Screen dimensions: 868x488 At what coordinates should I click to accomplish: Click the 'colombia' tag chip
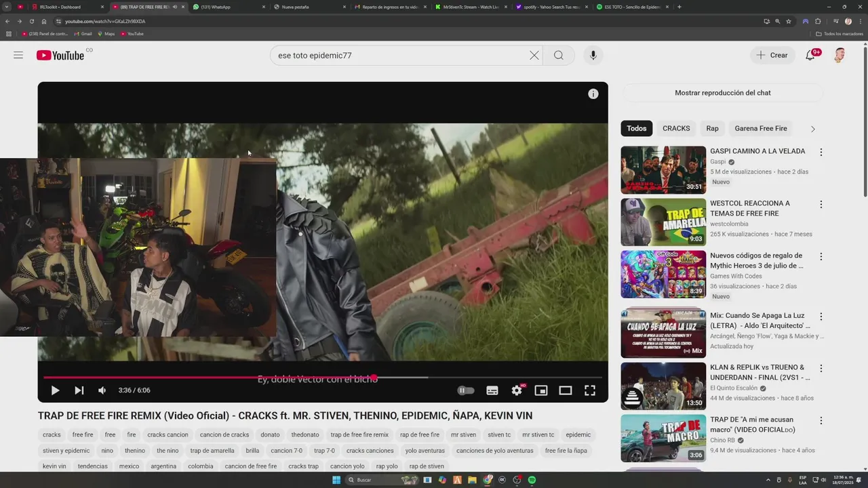point(201,466)
